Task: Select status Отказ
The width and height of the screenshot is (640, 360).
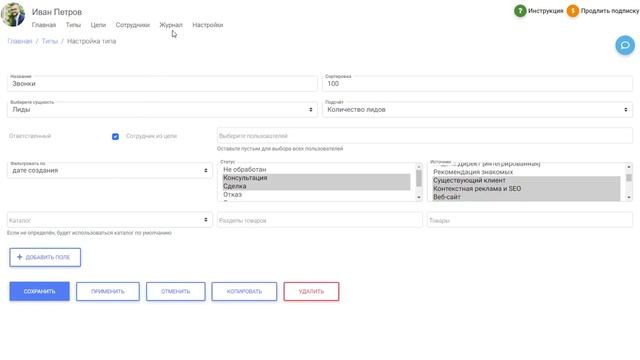Action: coord(316,195)
